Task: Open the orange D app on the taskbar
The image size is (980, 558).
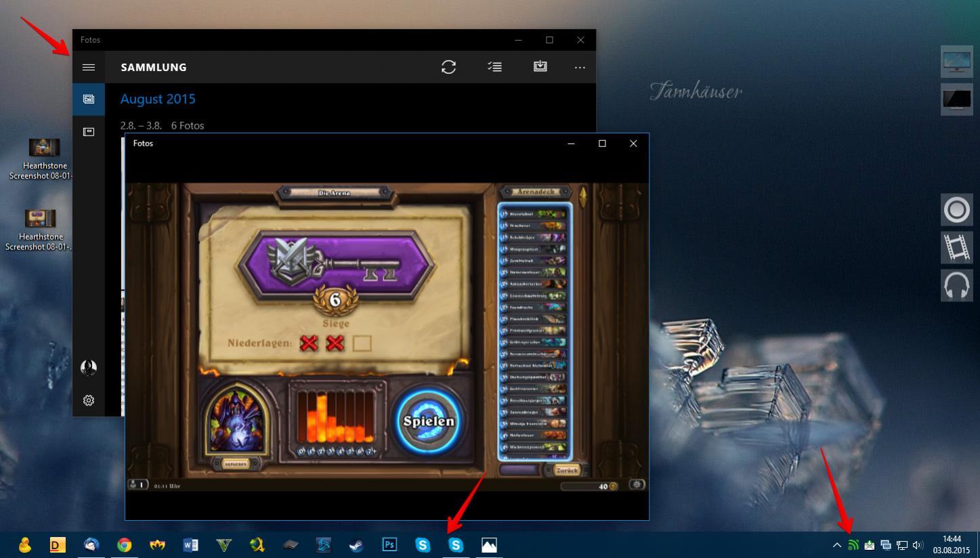Action: 58,544
